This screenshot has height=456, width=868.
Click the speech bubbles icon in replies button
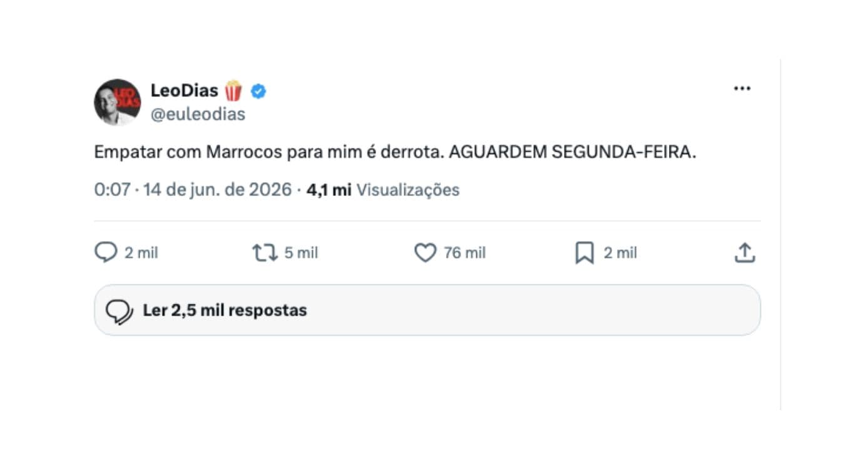[x=119, y=311]
